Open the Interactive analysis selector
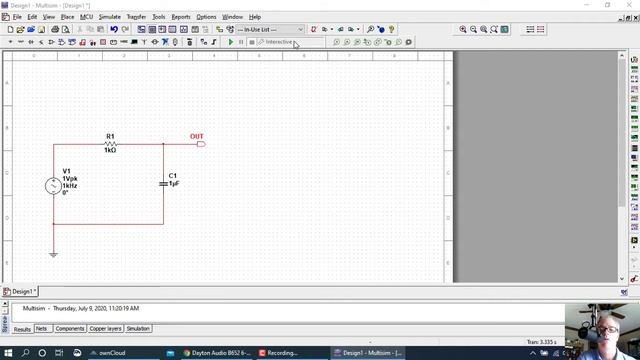 pyautogui.click(x=291, y=42)
